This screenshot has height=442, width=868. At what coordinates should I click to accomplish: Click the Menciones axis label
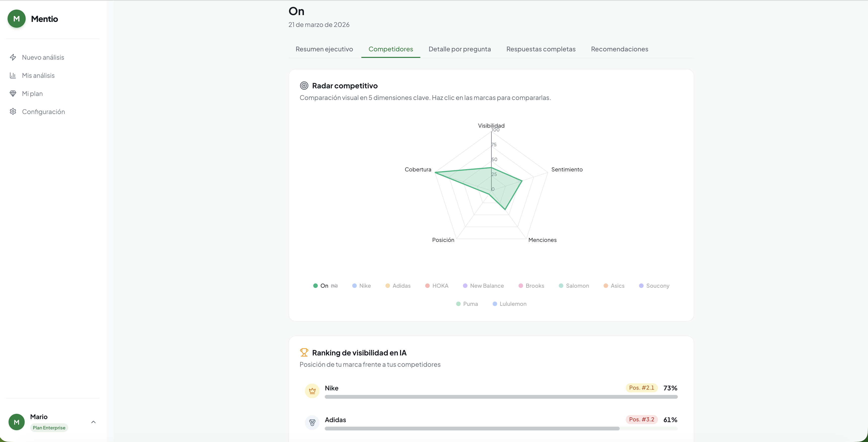tap(542, 240)
